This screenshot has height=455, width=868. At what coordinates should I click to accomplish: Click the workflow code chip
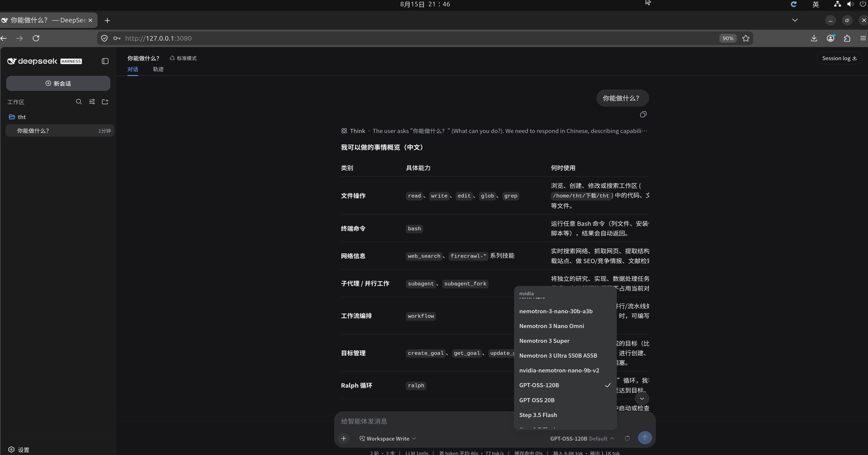pos(421,316)
